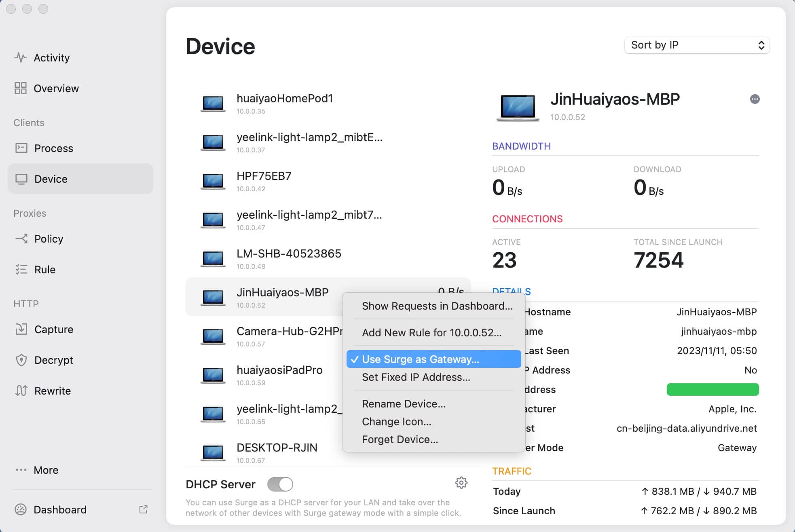Open the Dashboard gauge icon
Screen dimensions: 795x532
click(x=20, y=509)
